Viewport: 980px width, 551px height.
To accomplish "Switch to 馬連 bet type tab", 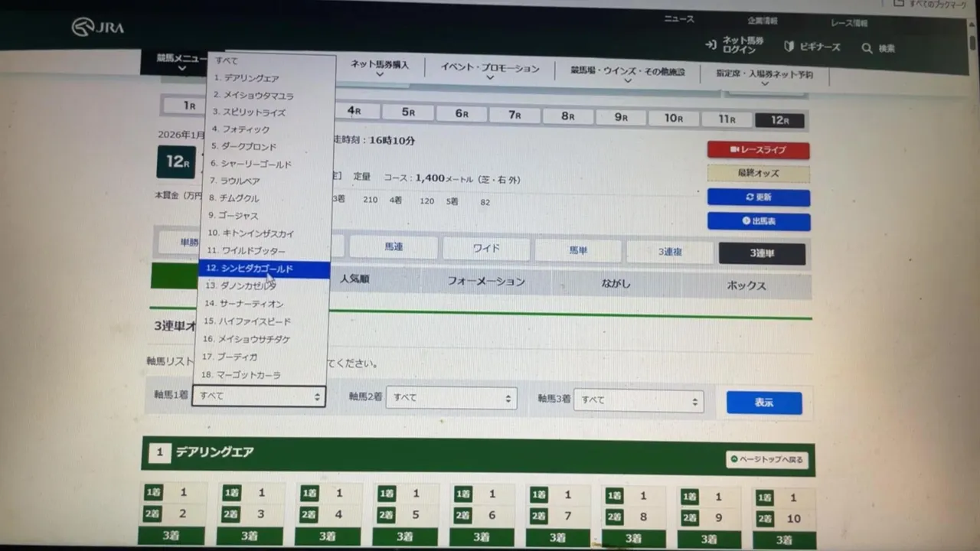I will pyautogui.click(x=394, y=247).
